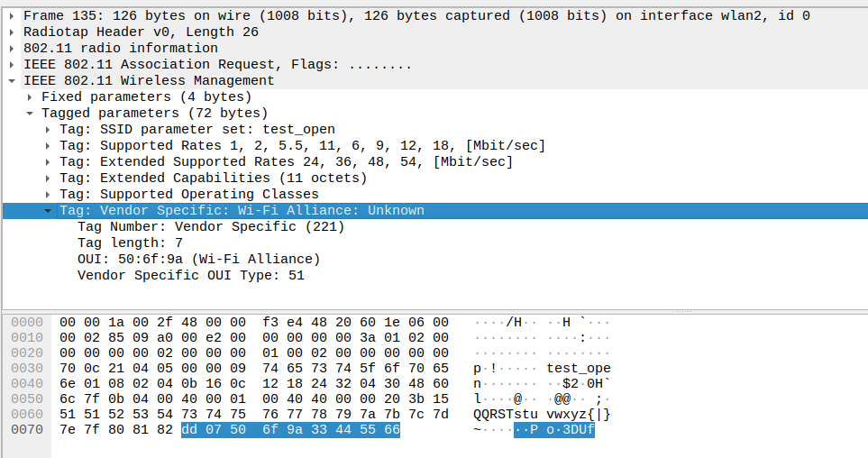Expand the Supported Rates tag arrow
The height and width of the screenshot is (458, 868).
pos(48,145)
